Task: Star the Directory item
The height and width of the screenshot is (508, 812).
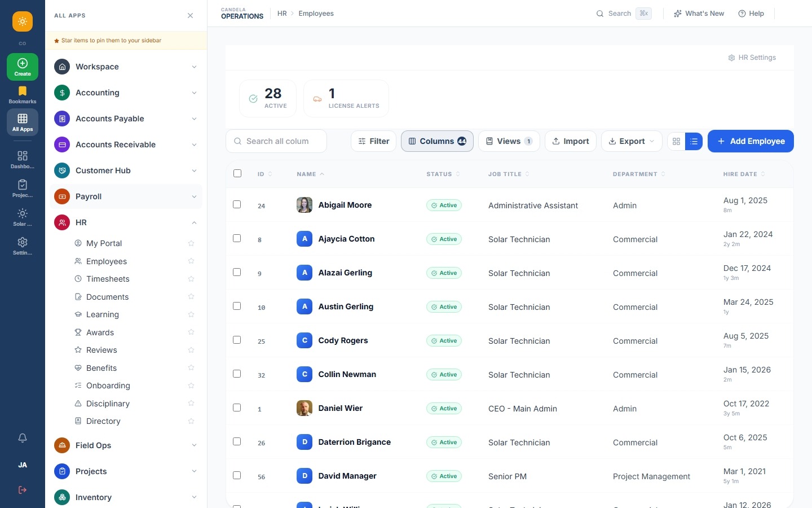Action: [191, 421]
